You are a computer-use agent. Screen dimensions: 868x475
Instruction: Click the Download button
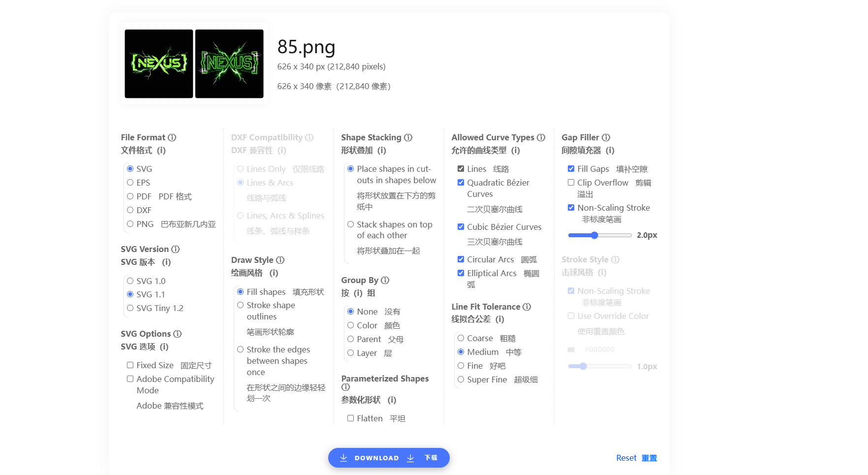point(389,458)
